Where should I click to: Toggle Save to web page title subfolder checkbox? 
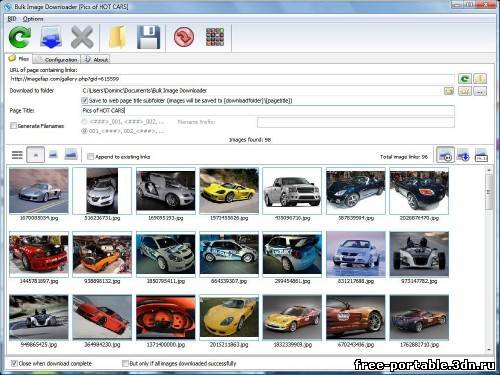click(x=84, y=100)
